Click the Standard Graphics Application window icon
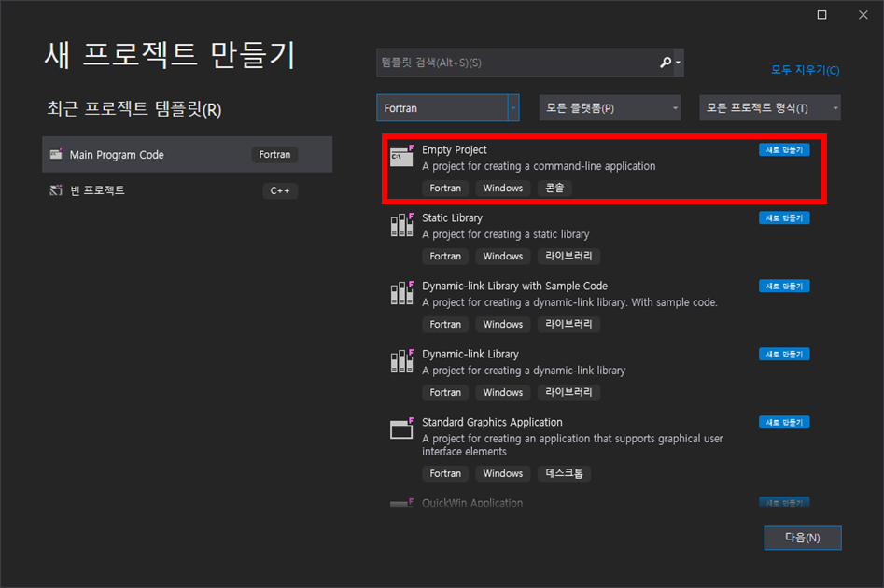884x588 pixels. (x=402, y=428)
